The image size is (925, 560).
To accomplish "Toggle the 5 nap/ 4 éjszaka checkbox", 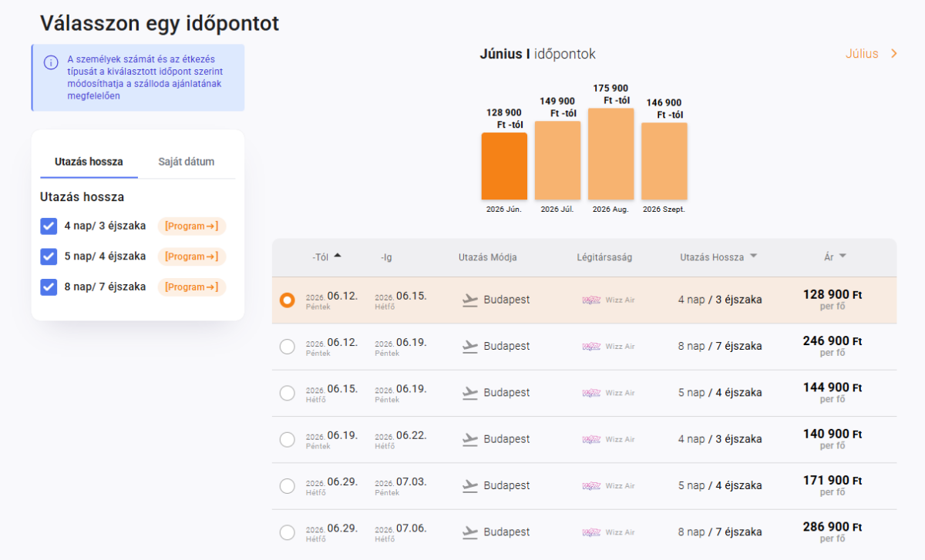I will pyautogui.click(x=49, y=257).
